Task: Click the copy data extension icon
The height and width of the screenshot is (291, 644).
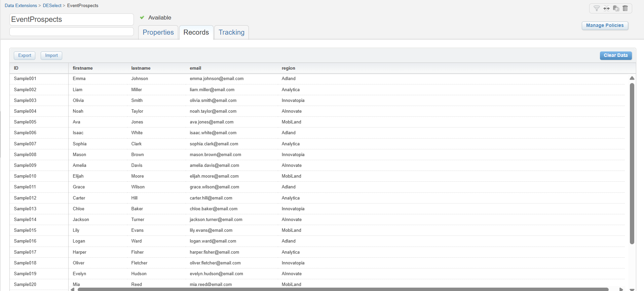Action: (x=616, y=8)
